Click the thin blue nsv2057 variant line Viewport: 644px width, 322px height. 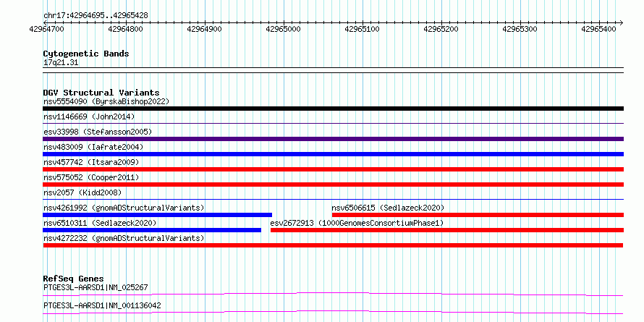333,199
